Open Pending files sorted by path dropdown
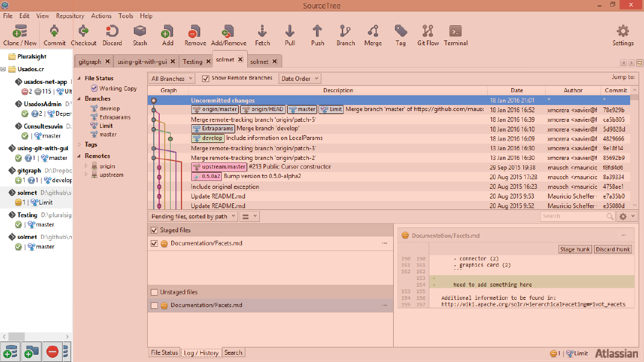Image resolution: width=644 pixels, height=362 pixels. click(193, 216)
